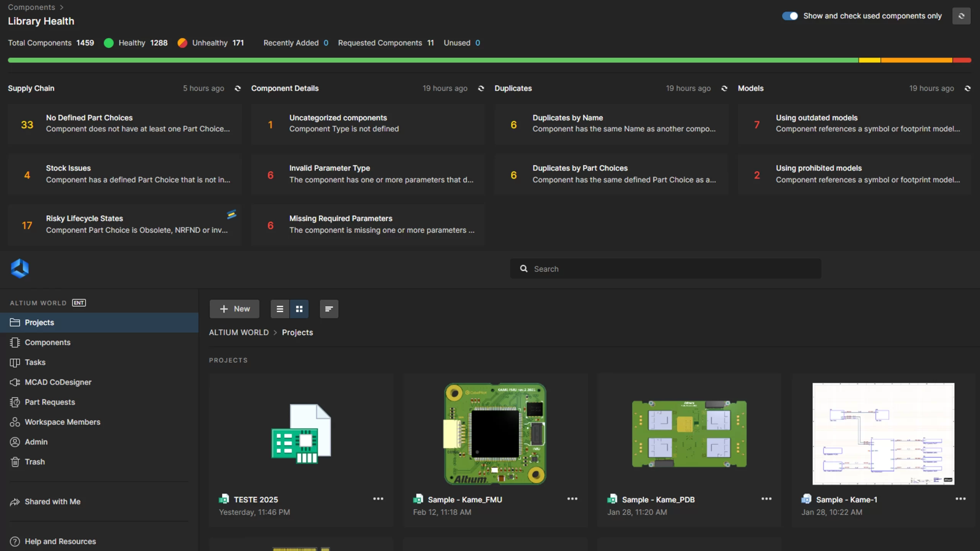Open the Duplicates by Part Choices card
This screenshot has width=980, height=551.
pyautogui.click(x=611, y=174)
